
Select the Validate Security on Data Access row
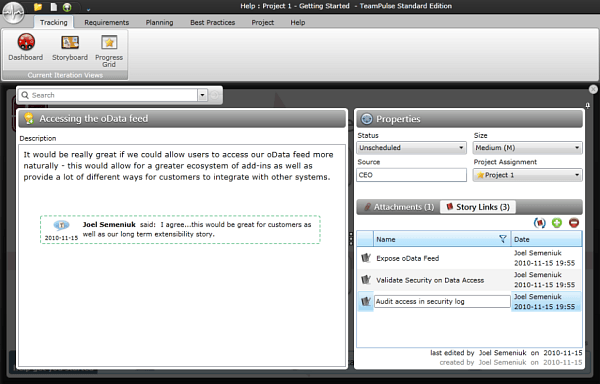(x=469, y=280)
